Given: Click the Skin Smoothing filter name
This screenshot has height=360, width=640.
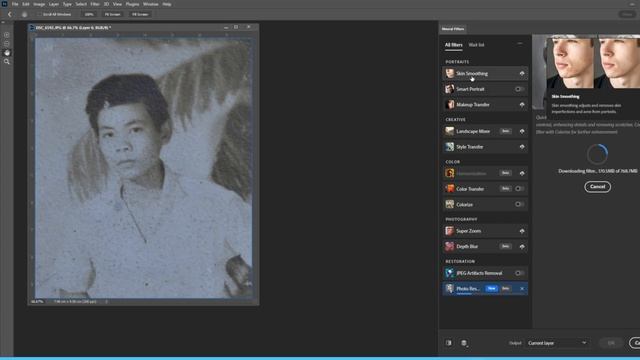Looking at the screenshot, I should tap(472, 73).
